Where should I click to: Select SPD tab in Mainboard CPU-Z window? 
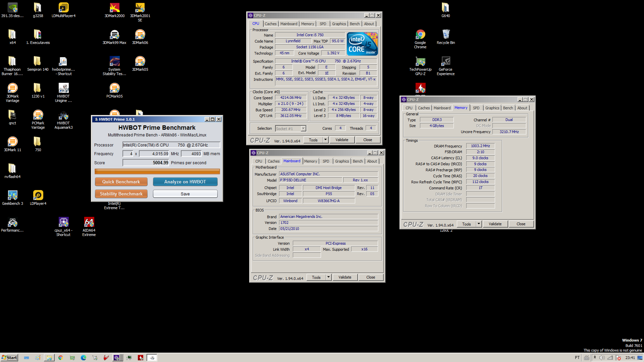pos(326,161)
